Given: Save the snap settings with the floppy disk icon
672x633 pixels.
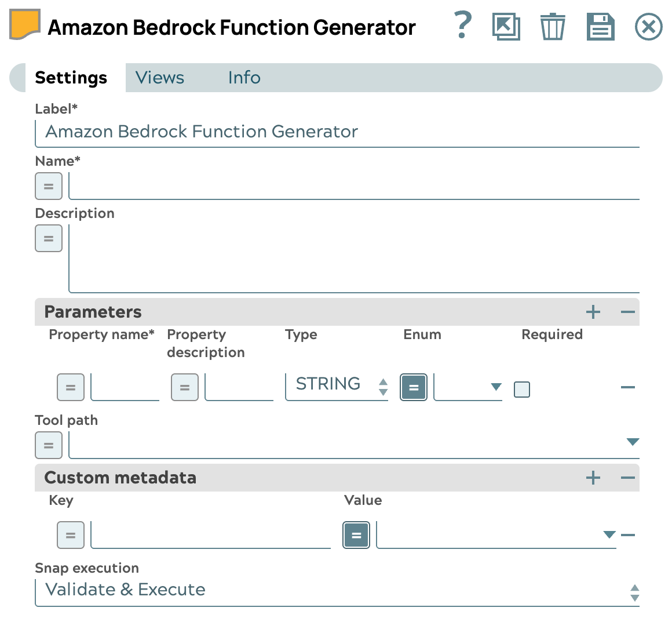Looking at the screenshot, I should coord(600,26).
